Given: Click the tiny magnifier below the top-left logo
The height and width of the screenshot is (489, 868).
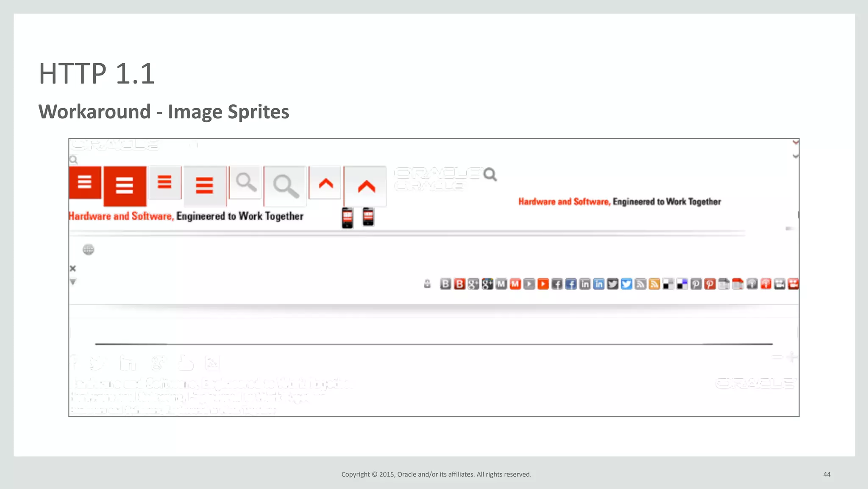Looking at the screenshot, I should click(73, 159).
